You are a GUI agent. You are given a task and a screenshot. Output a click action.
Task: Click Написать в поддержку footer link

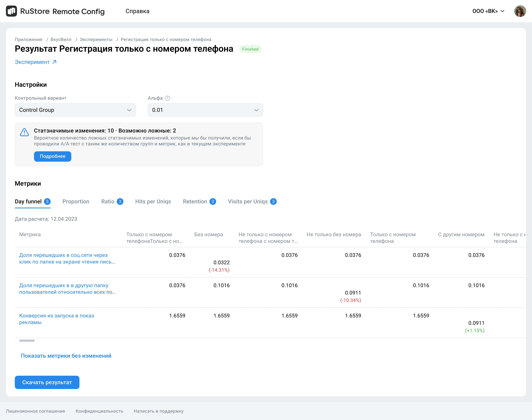click(159, 411)
